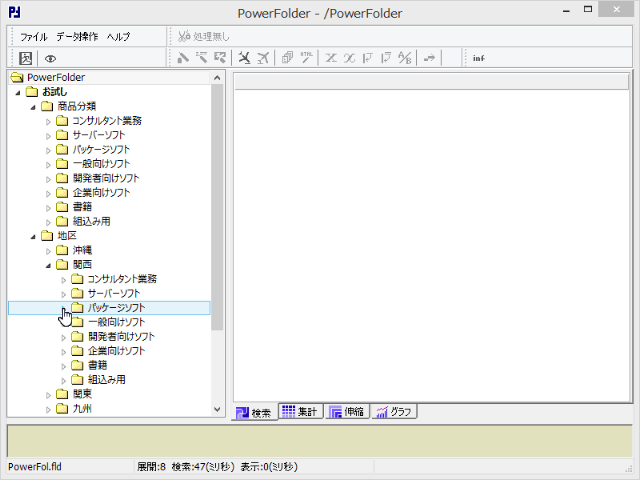Click the pencil icon with dashed lines
640x480 pixels.
202,58
